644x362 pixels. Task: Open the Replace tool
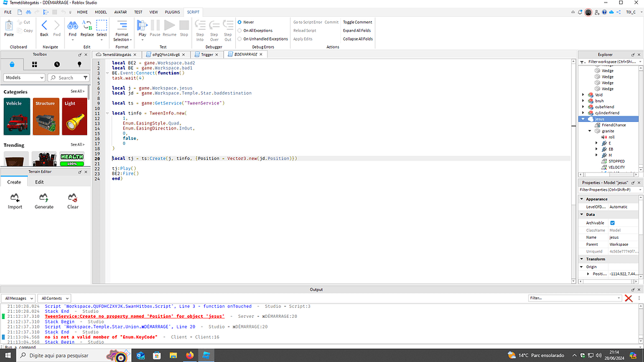(86, 26)
